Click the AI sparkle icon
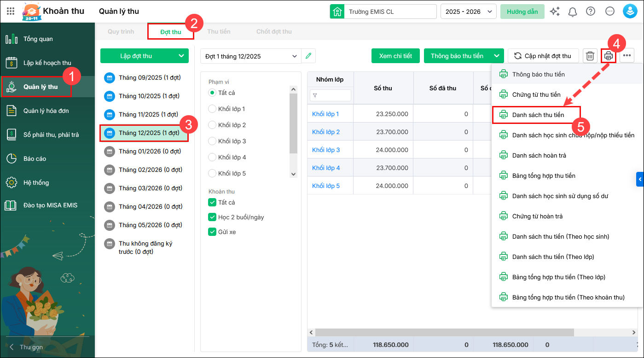This screenshot has height=358, width=644. coord(555,12)
